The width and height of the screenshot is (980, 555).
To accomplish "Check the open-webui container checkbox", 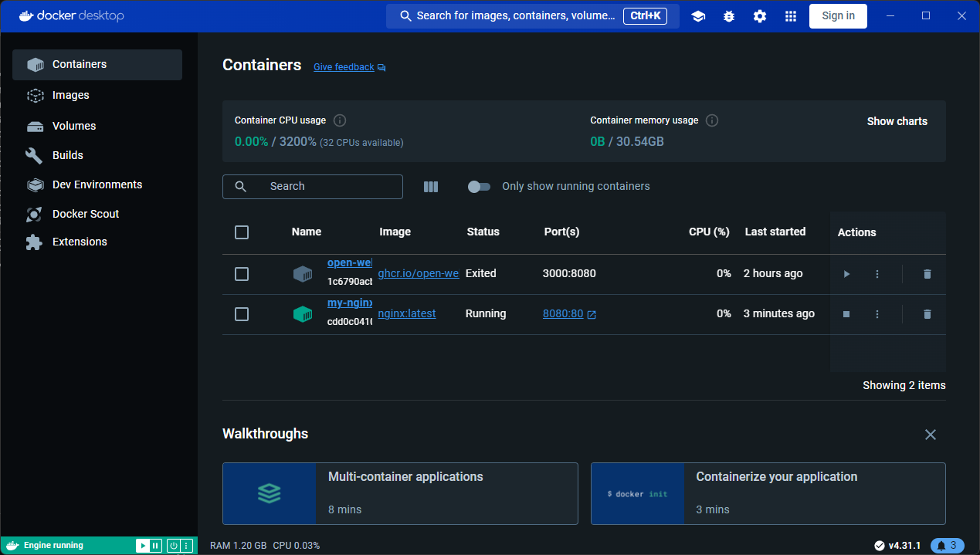I will 242,274.
